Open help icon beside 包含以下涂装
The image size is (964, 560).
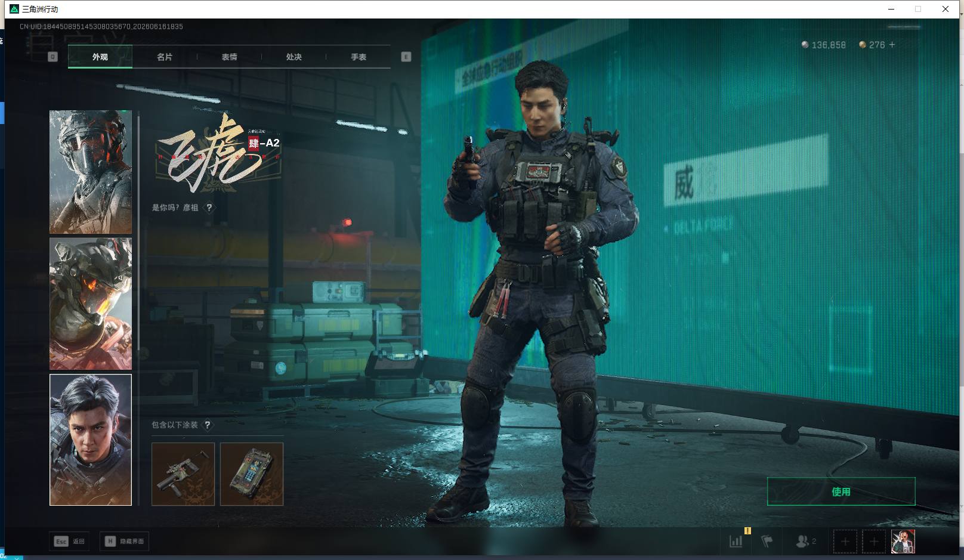point(207,425)
